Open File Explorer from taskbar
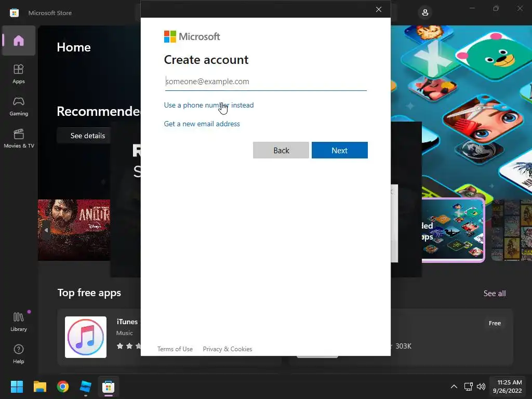This screenshot has height=399, width=532. pyautogui.click(x=39, y=387)
